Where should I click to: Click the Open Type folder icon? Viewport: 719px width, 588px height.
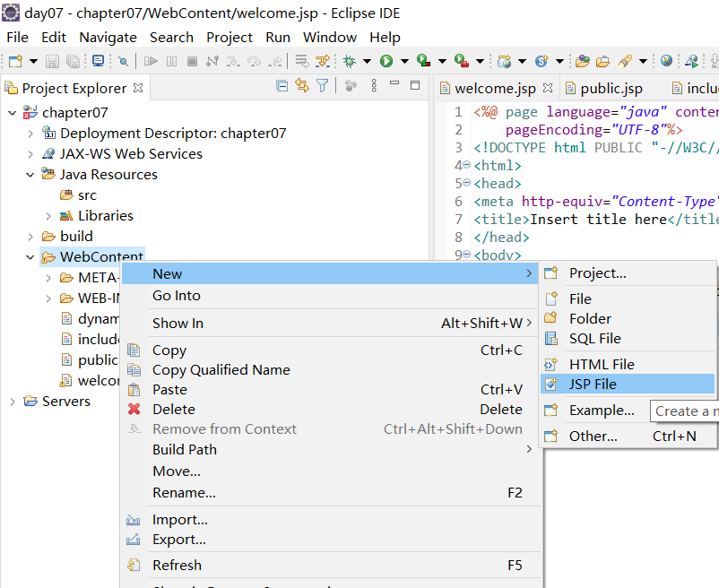click(583, 61)
